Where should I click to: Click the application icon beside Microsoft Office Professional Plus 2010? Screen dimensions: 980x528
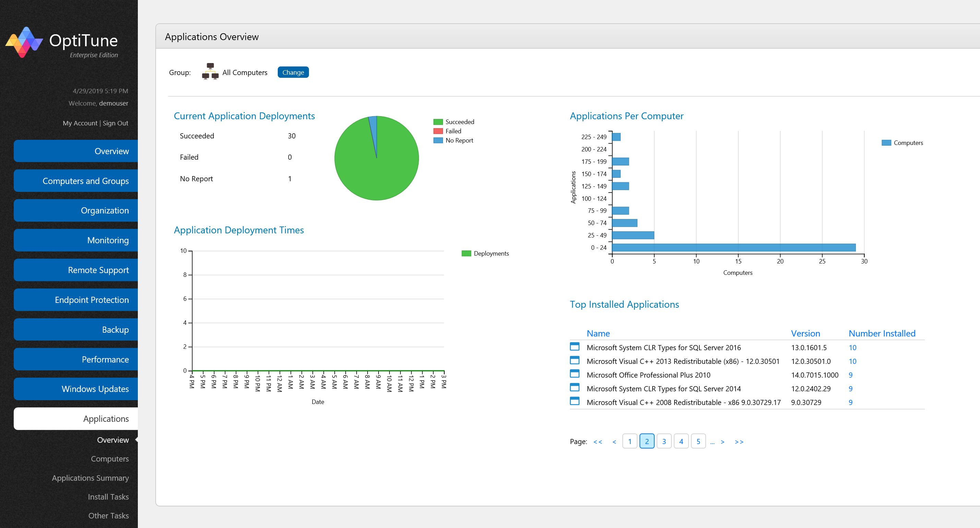(574, 374)
